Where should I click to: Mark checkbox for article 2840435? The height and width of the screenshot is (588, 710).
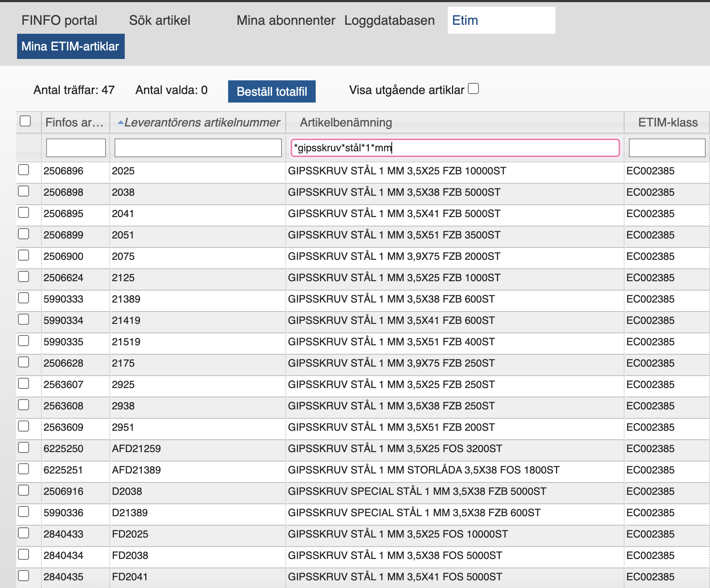pyautogui.click(x=24, y=576)
